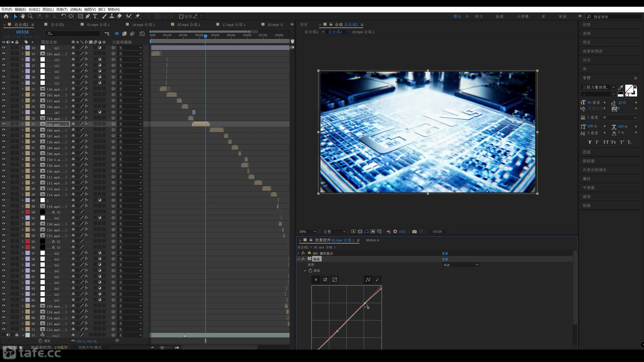This screenshot has width=644, height=362.
Task: Select the Type text tool
Action: (x=95, y=16)
